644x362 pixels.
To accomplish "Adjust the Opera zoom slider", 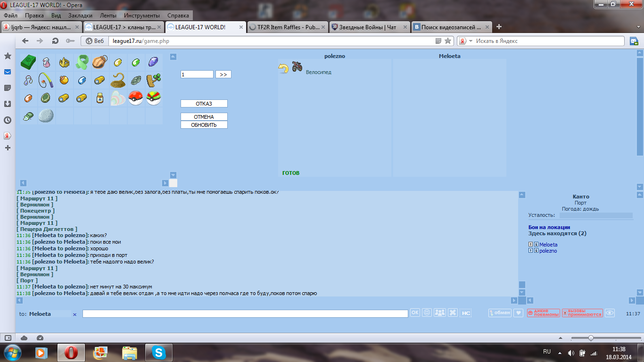I will point(591,338).
